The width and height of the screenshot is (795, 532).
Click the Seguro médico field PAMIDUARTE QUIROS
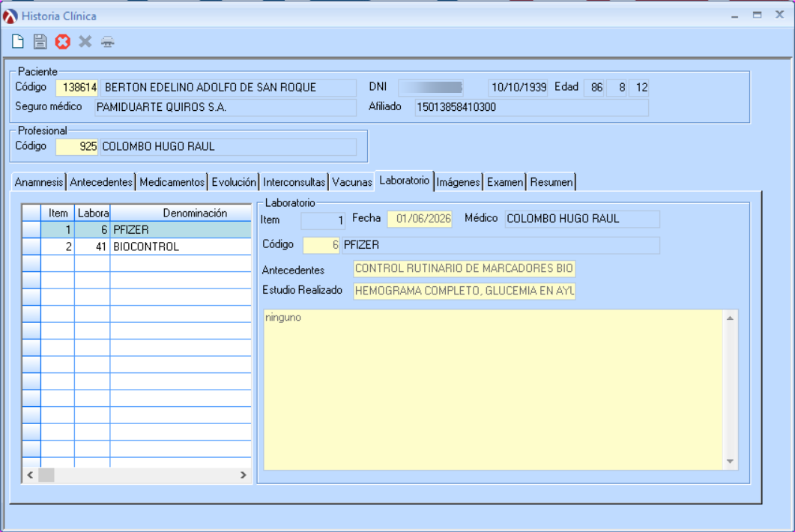(226, 107)
